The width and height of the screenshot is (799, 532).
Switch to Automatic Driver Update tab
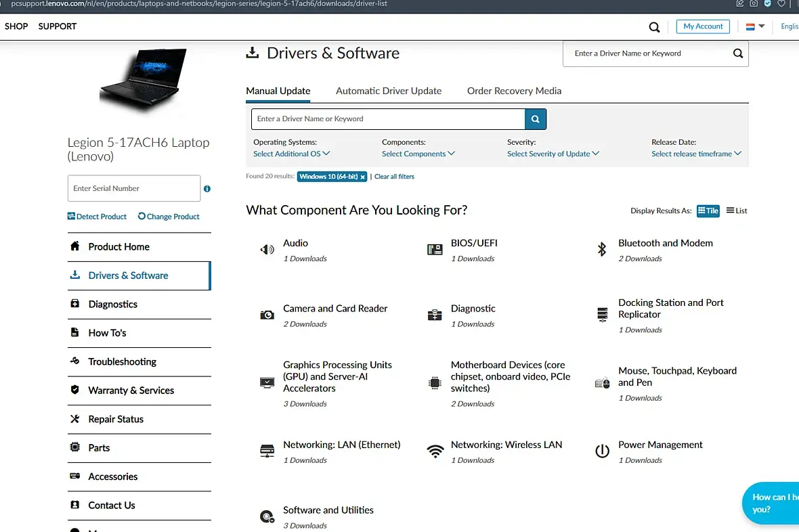point(389,91)
